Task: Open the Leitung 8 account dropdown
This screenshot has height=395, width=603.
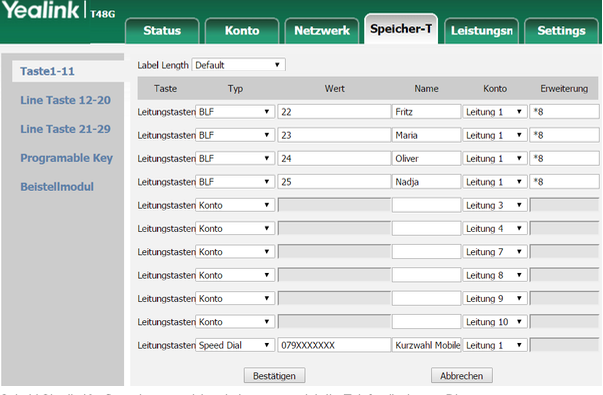Action: point(495,275)
